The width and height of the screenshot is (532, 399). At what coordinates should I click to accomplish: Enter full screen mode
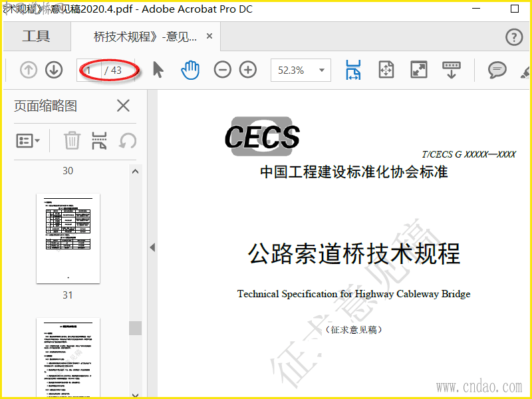click(x=419, y=70)
